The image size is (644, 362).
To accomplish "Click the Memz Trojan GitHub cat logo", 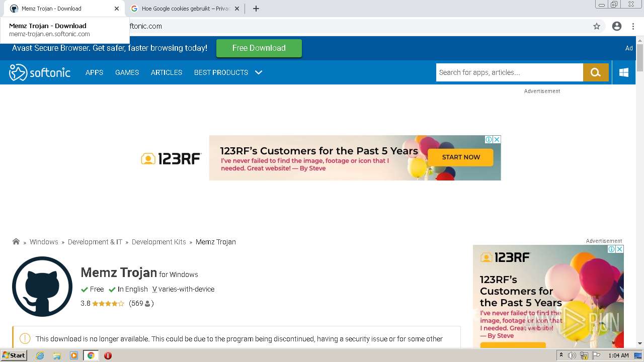I will [42, 287].
